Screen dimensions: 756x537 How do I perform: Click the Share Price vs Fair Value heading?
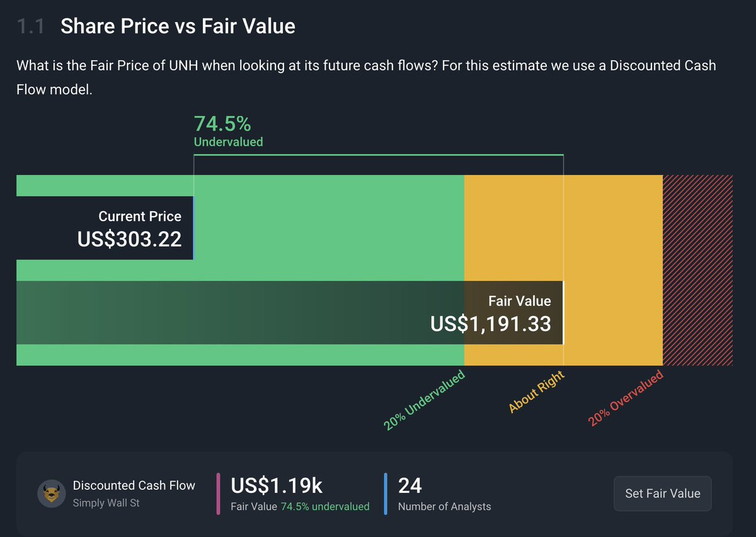pyautogui.click(x=178, y=26)
